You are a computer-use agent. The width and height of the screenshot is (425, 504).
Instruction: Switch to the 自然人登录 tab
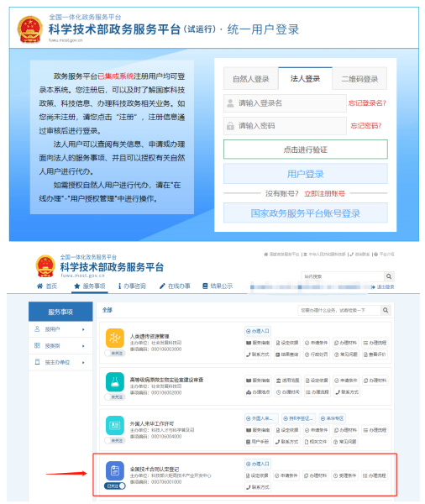pyautogui.click(x=251, y=79)
